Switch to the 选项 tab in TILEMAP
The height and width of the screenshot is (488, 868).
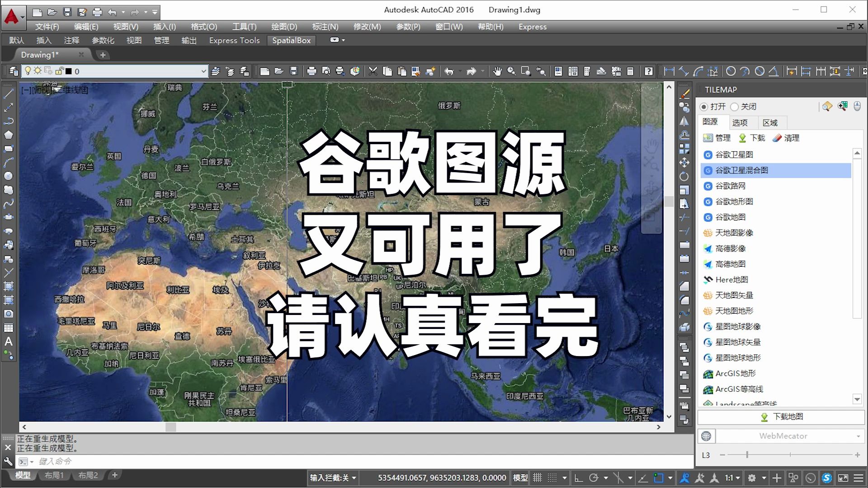point(740,122)
